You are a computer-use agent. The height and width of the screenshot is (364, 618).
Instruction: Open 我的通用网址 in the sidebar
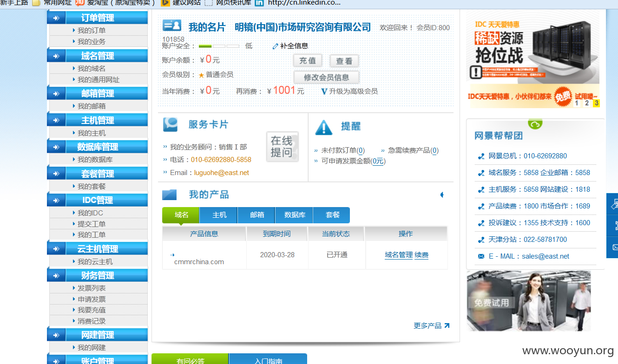[x=99, y=80]
